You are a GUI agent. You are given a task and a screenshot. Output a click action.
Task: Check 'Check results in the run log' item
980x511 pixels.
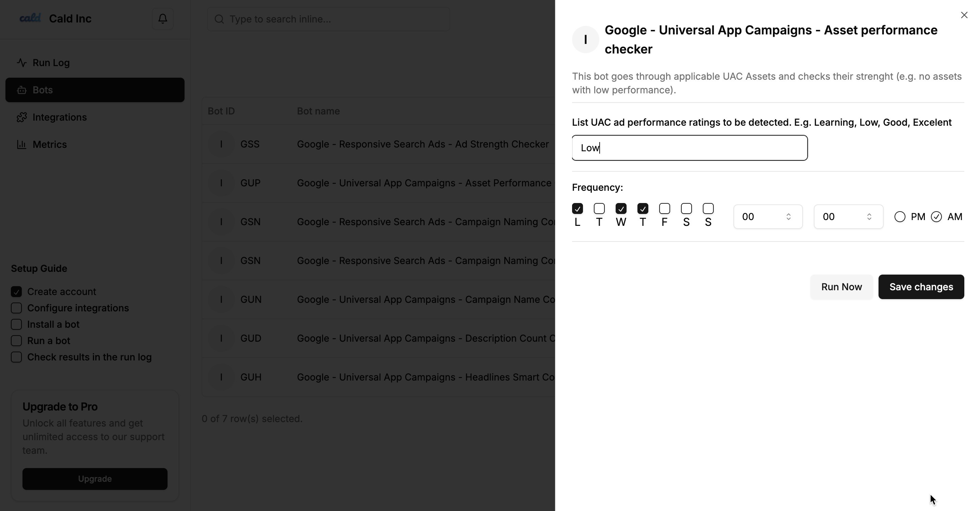tap(16, 357)
